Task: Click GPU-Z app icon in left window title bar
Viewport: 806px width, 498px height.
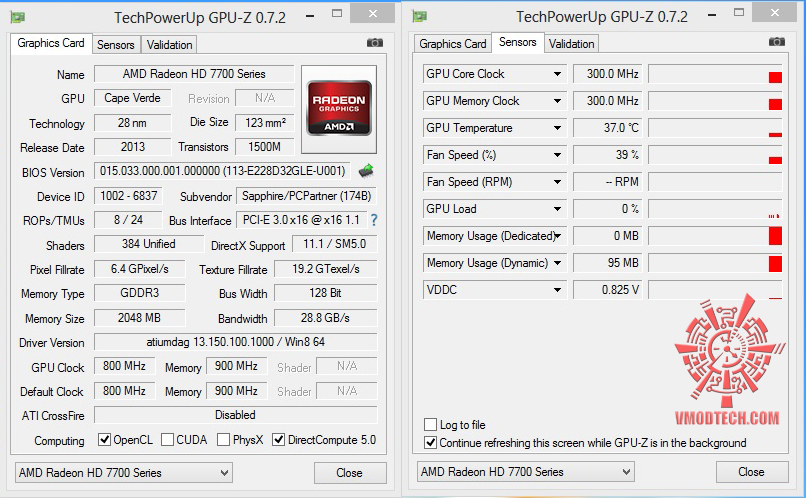Action: click(x=18, y=17)
